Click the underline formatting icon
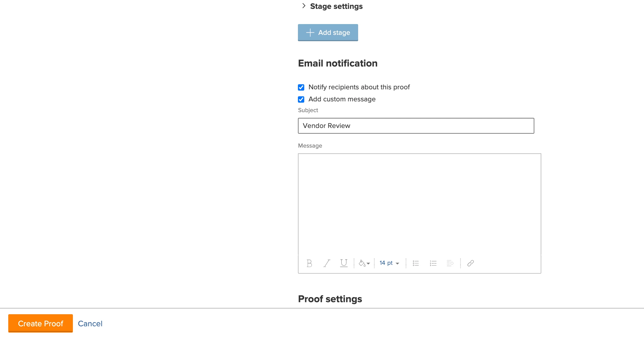 coord(344,263)
